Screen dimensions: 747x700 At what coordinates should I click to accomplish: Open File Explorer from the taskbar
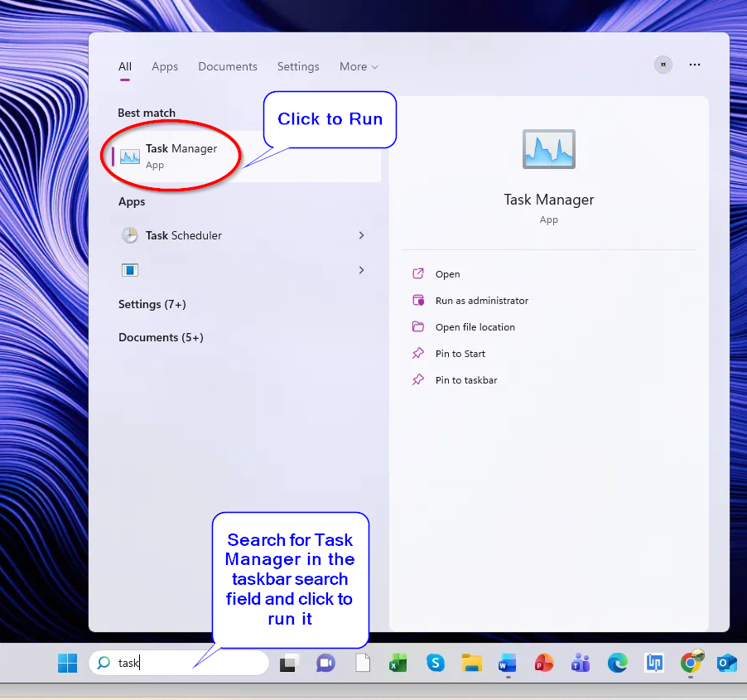(472, 663)
